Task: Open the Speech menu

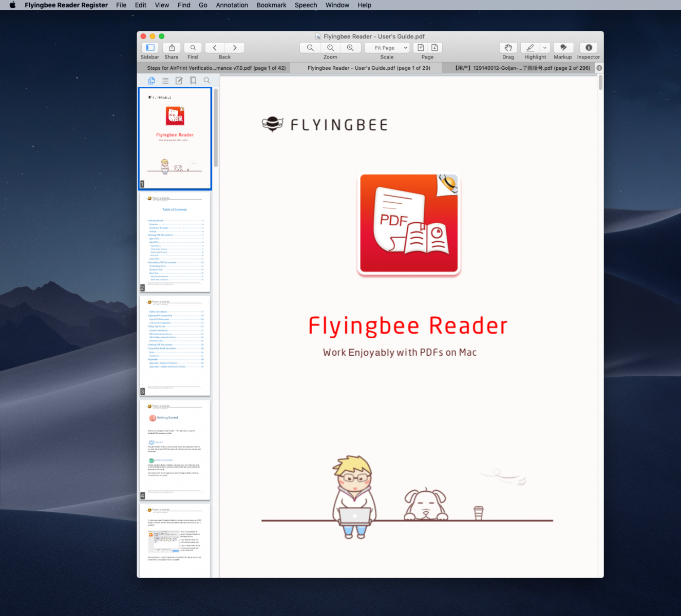Action: click(306, 5)
